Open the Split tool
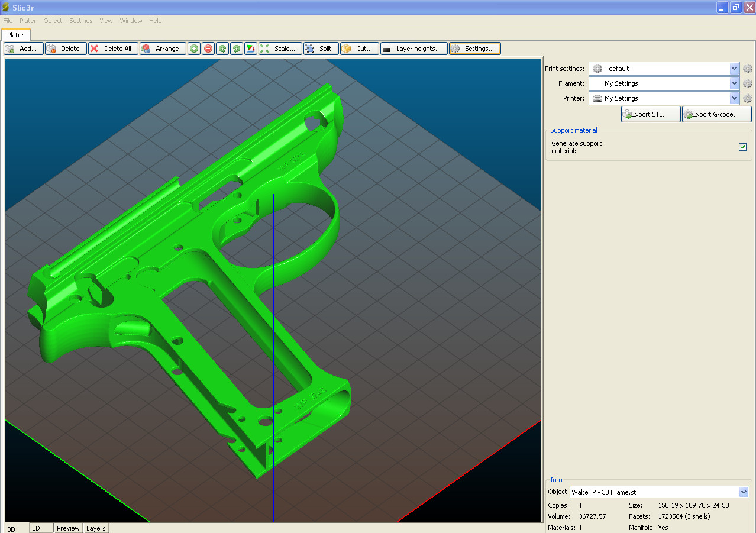This screenshot has height=533, width=756. pos(320,48)
